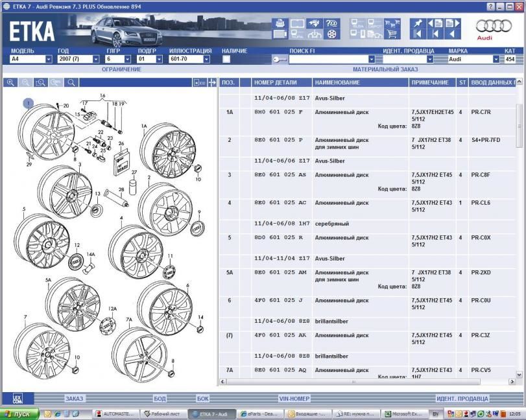Viewport: 526px width, 420px height.
Task: Click the Заказ button in bottom bar
Action: click(74, 399)
